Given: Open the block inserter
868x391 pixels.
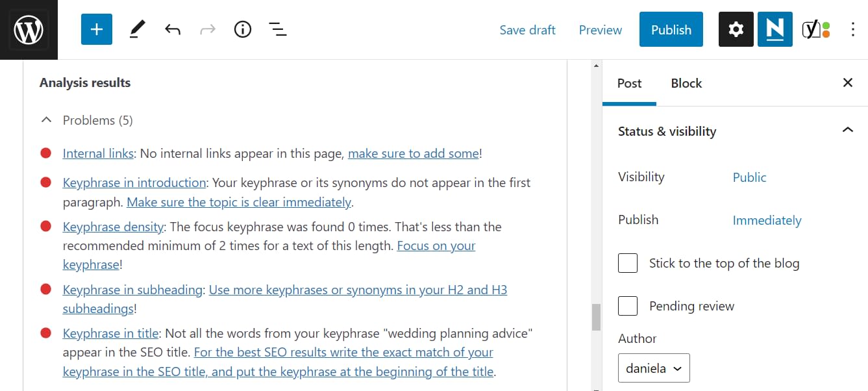Looking at the screenshot, I should [96, 29].
